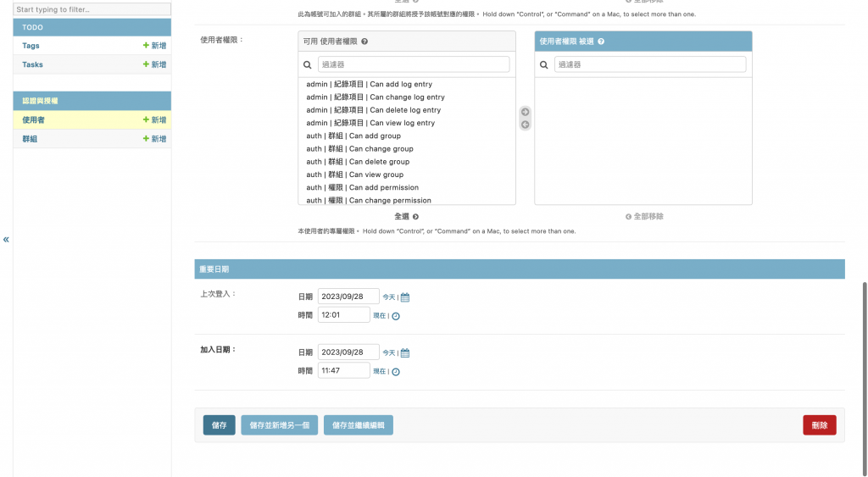Select 'Can change log entry' permission
Screen dimensions: 868x477
coord(407,97)
